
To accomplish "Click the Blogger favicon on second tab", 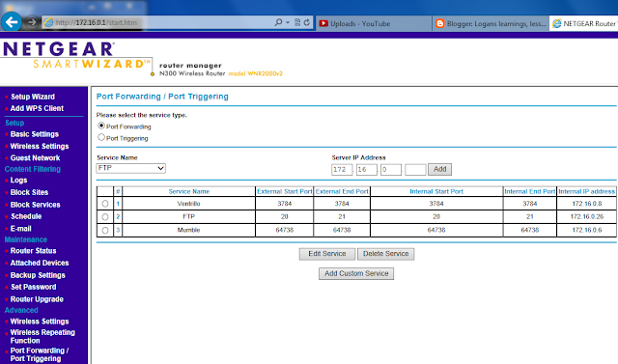I will pyautogui.click(x=440, y=23).
